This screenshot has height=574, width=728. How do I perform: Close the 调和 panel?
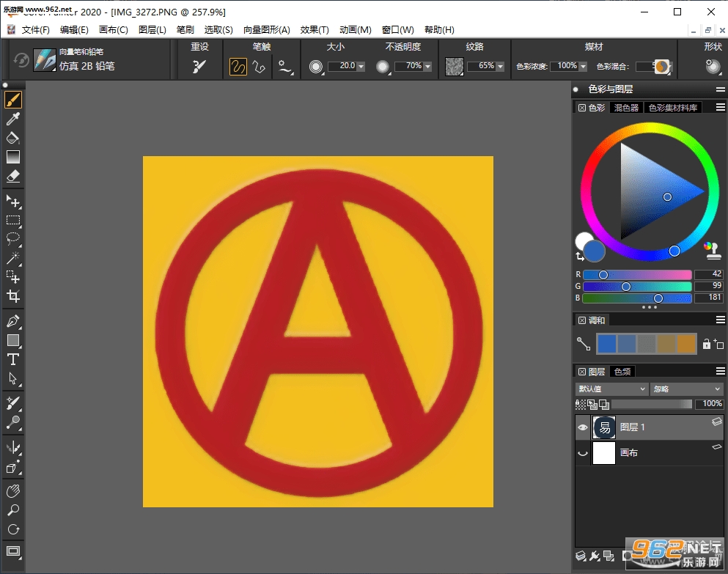(x=582, y=320)
